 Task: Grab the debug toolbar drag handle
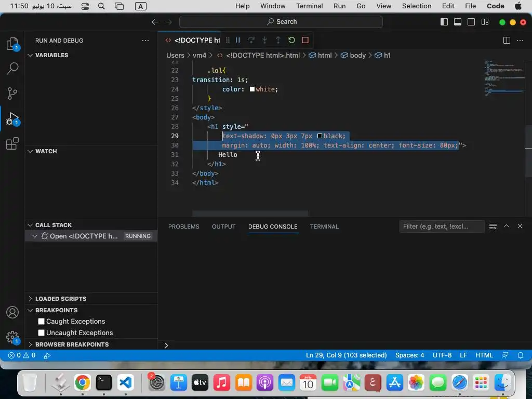coord(228,40)
